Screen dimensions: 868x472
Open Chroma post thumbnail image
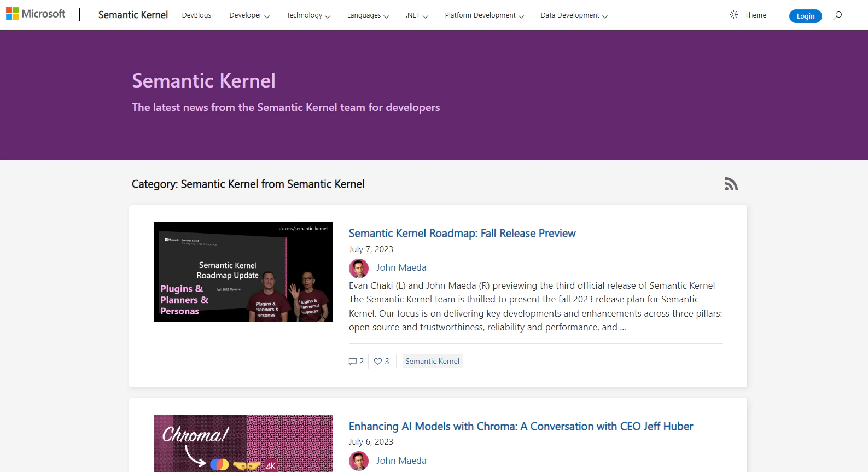click(243, 443)
